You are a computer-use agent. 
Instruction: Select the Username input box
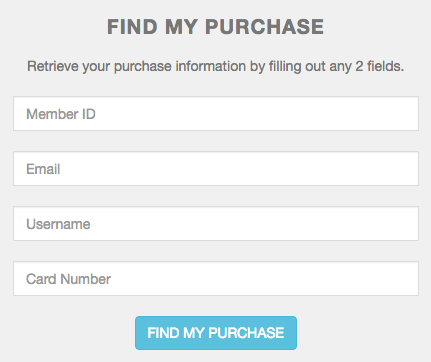tap(216, 224)
